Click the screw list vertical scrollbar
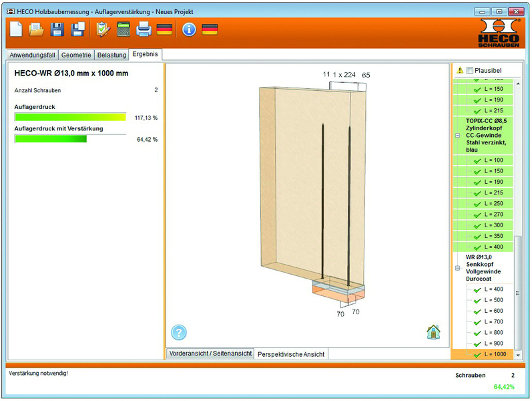Image resolution: width=532 pixels, height=401 pixels. pyautogui.click(x=518, y=294)
